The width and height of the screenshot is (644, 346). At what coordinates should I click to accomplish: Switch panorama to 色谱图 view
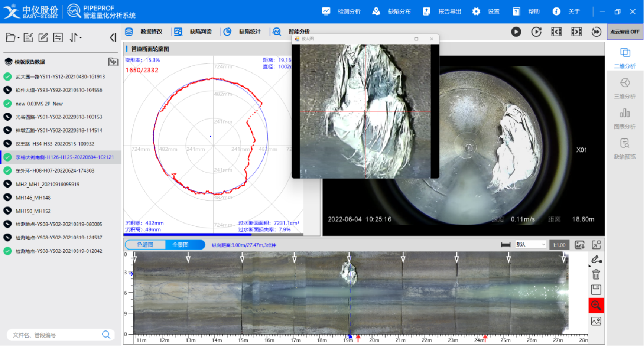pos(145,245)
